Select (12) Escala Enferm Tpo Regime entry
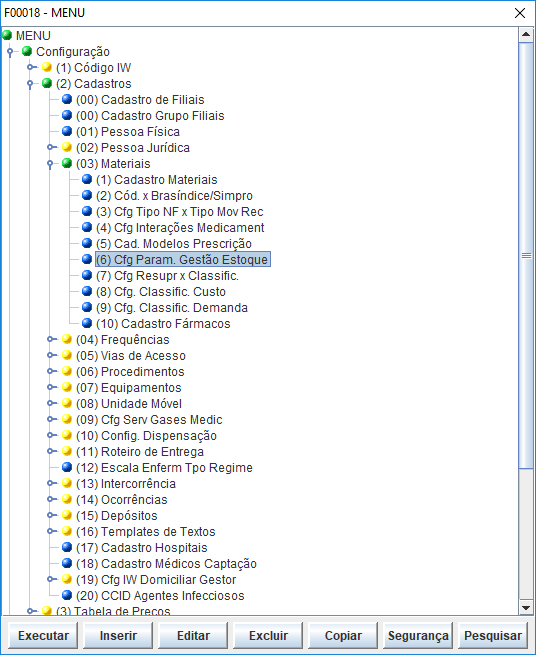 pyautogui.click(x=164, y=467)
